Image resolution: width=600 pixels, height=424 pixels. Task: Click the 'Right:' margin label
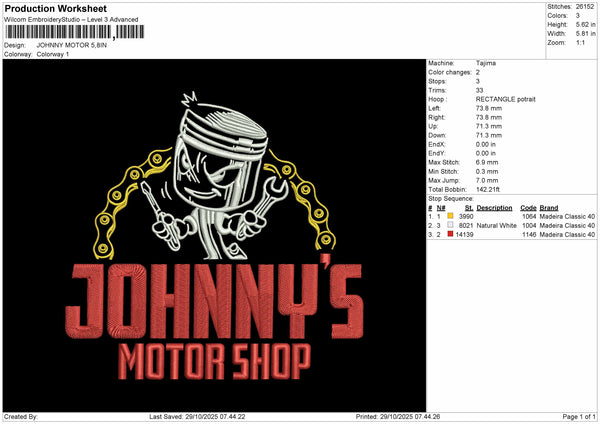[436, 117]
